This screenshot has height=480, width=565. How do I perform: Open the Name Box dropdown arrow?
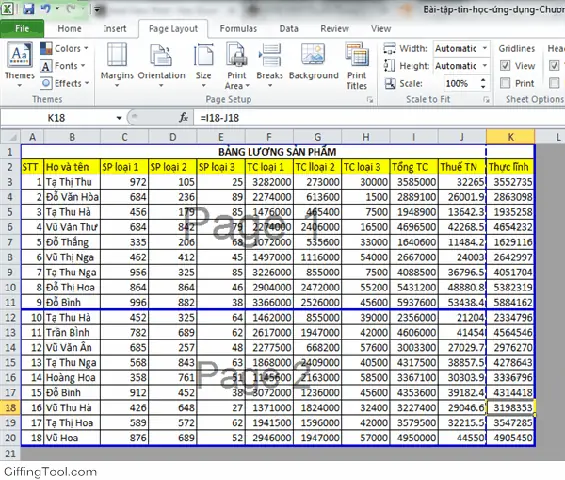point(119,118)
